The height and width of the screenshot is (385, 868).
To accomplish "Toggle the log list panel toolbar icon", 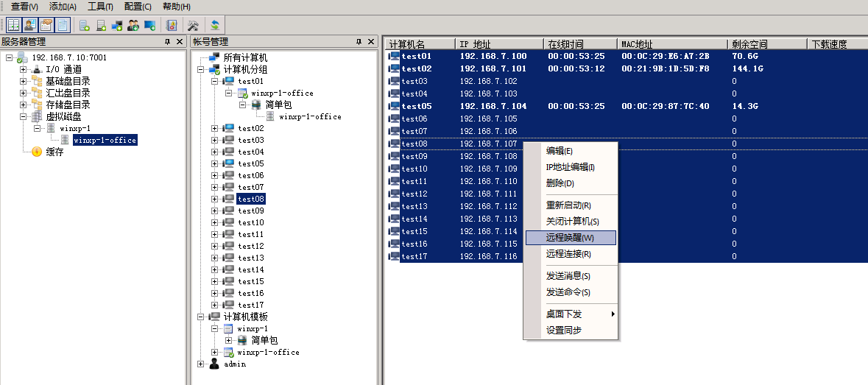I will [x=63, y=25].
